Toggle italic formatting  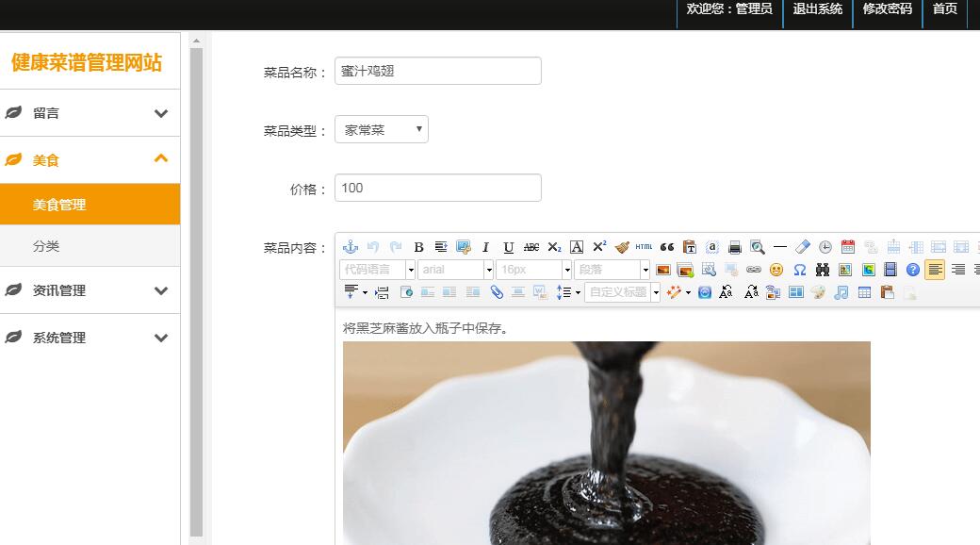pos(485,247)
